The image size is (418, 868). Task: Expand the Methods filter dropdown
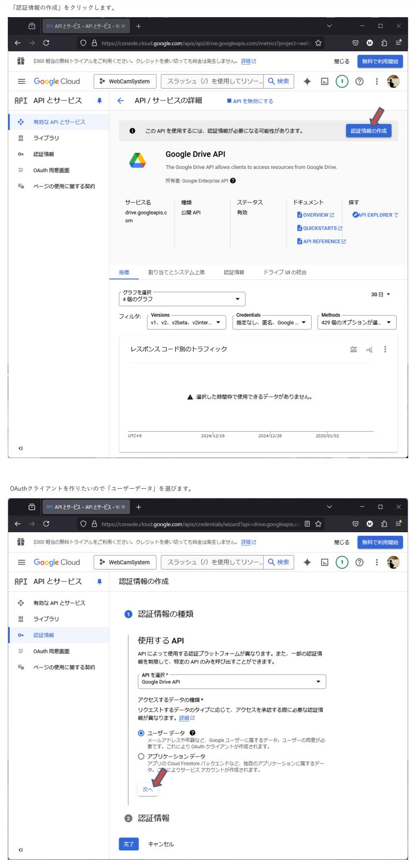click(x=357, y=322)
